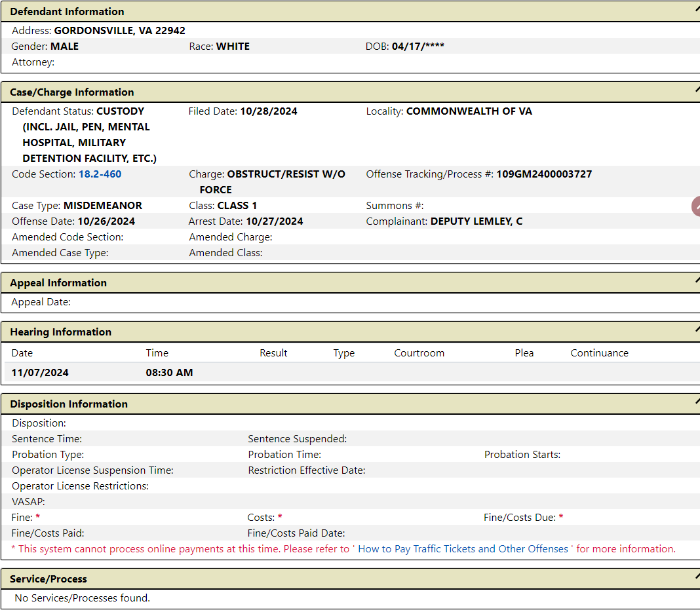This screenshot has width=700, height=610.
Task: Click Case Type value MISDEMEANOR
Action: [103, 206]
